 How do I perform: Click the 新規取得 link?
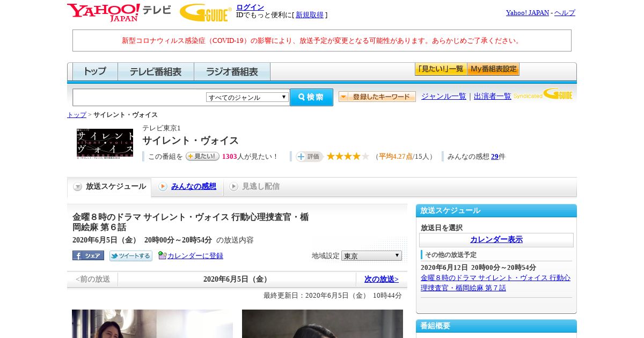(310, 15)
